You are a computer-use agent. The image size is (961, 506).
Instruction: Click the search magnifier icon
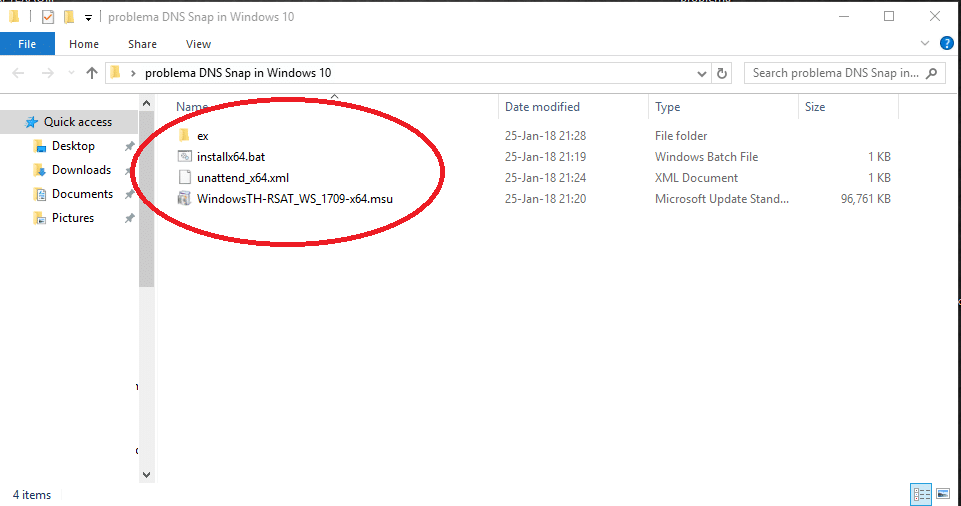[932, 73]
